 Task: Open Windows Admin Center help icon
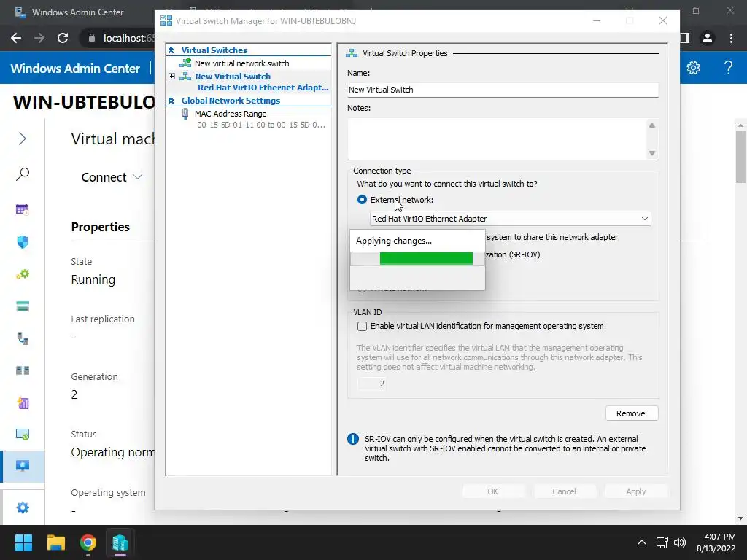[728, 68]
